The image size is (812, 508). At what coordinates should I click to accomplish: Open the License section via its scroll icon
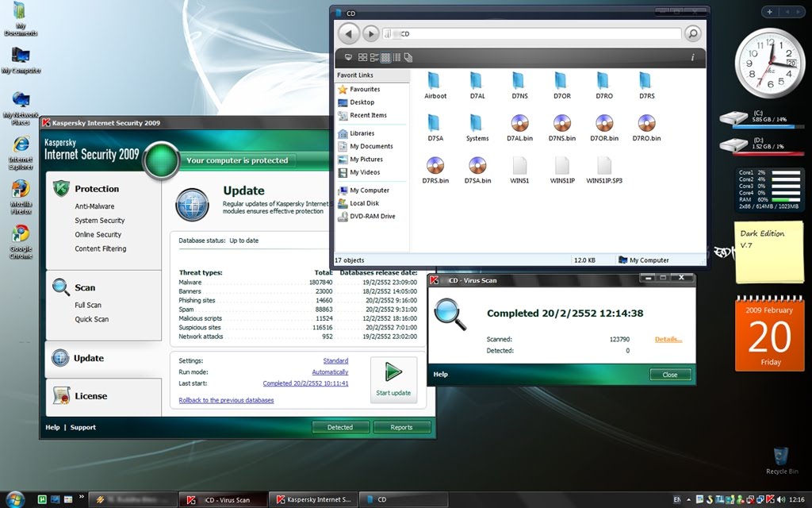click(x=60, y=395)
